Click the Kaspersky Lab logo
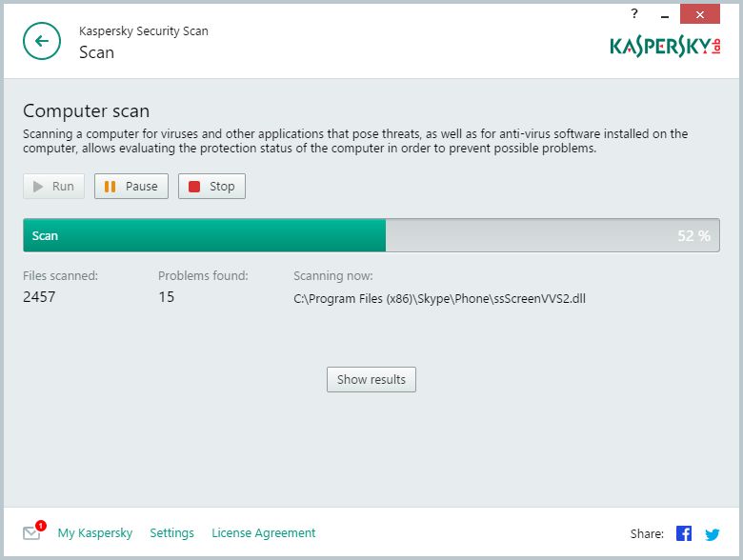The image size is (743, 560). click(x=665, y=46)
